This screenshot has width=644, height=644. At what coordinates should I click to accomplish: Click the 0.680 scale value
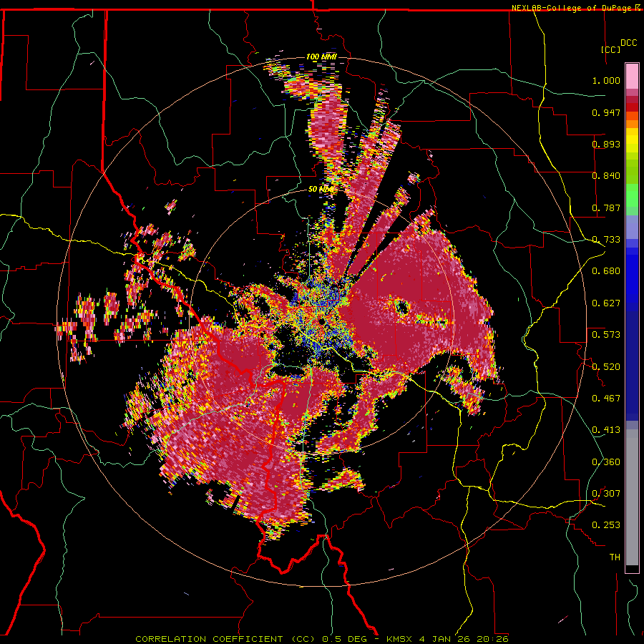pyautogui.click(x=606, y=271)
